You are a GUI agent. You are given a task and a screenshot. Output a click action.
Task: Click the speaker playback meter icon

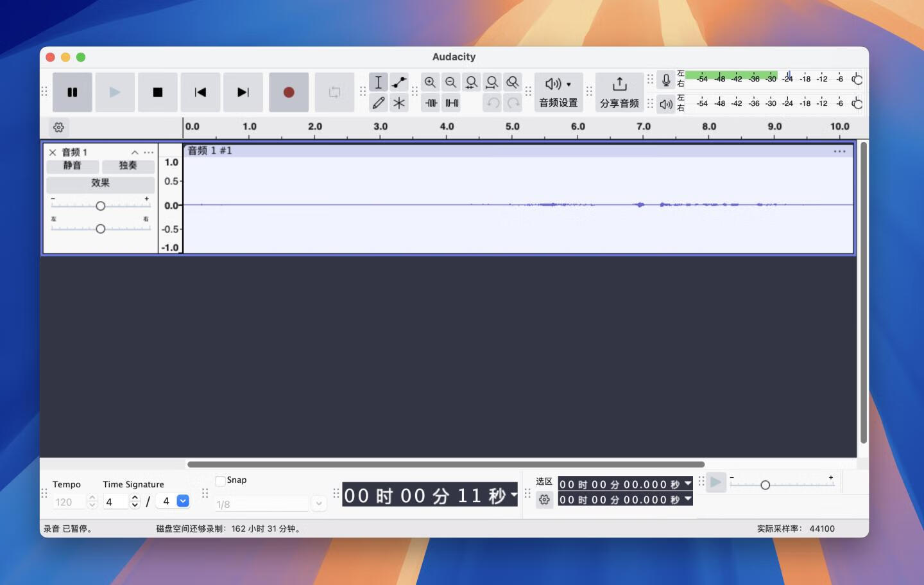point(666,104)
